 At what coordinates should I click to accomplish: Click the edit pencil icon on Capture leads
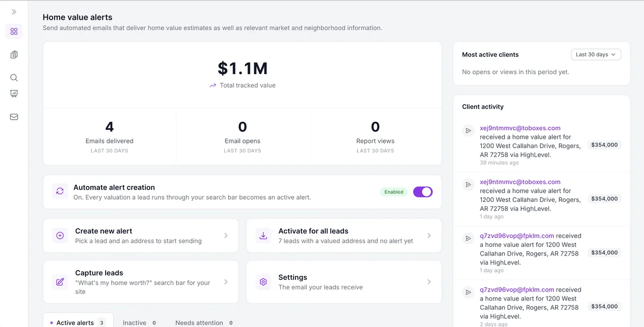60,282
